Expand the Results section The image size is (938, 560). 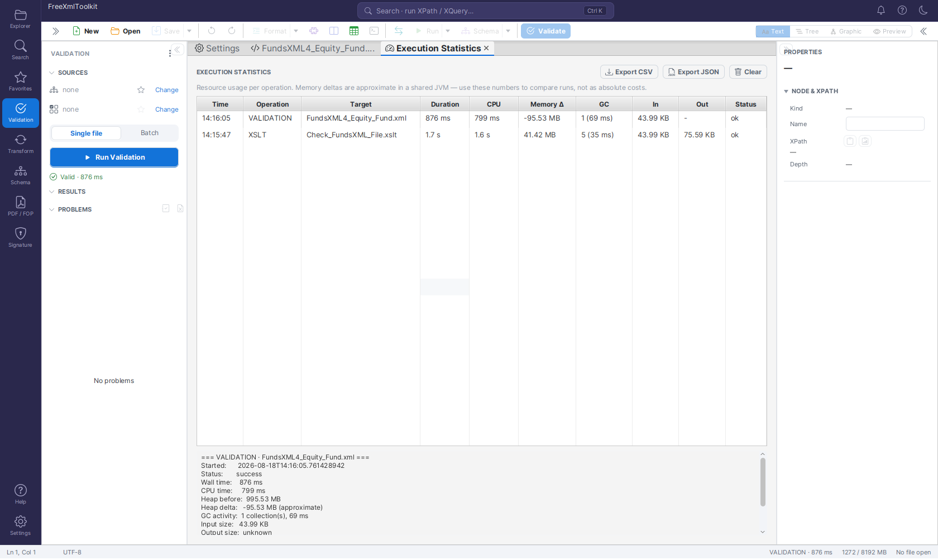click(52, 192)
